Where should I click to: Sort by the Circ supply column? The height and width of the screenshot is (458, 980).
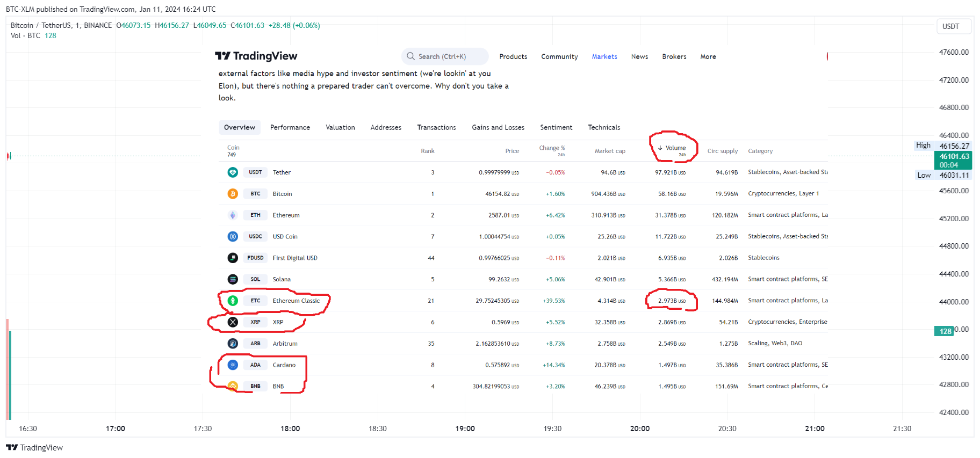point(723,151)
